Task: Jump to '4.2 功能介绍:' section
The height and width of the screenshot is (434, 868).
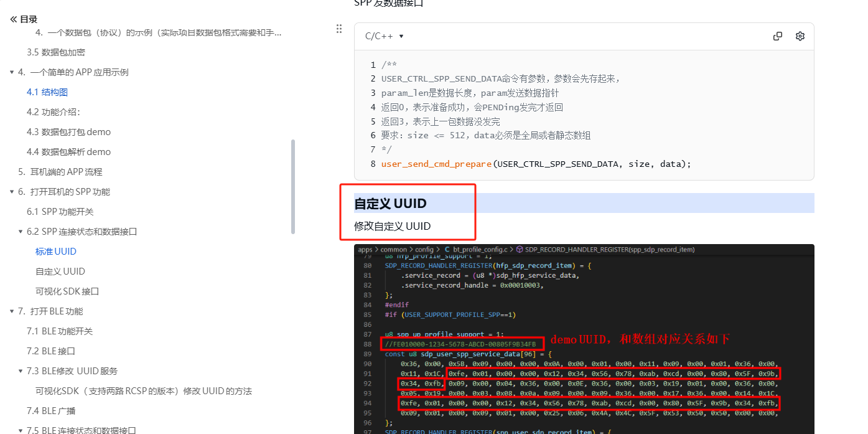Action: point(54,112)
